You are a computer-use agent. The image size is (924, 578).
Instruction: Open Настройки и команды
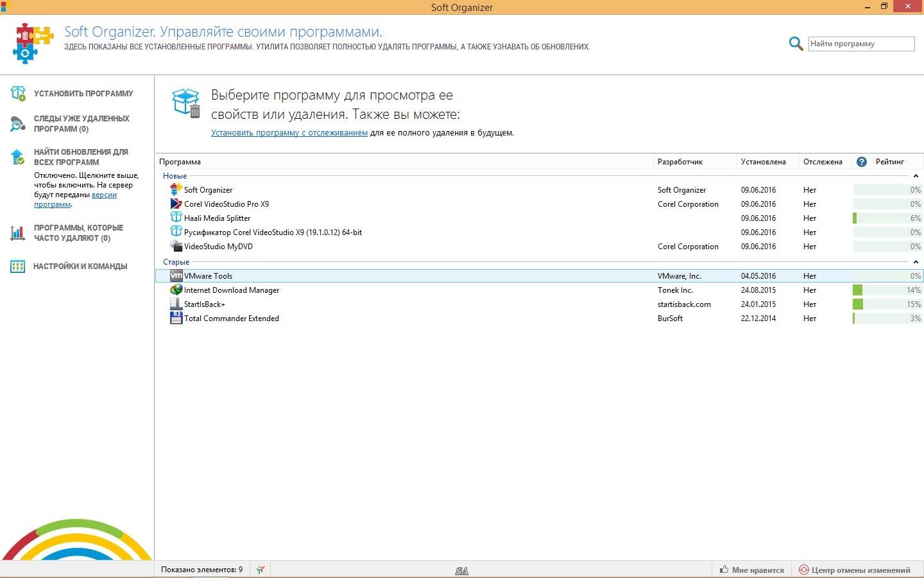80,267
